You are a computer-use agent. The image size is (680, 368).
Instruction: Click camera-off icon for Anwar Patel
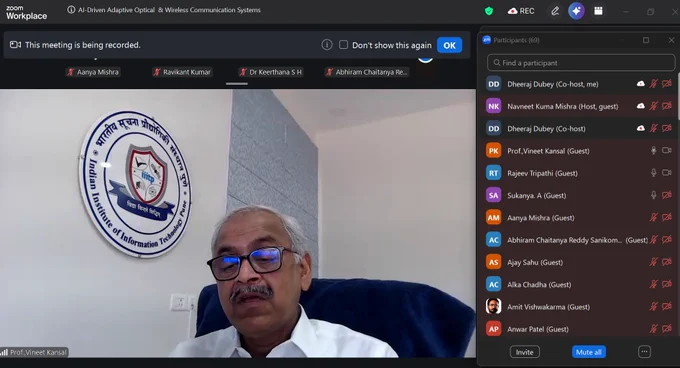[667, 329]
